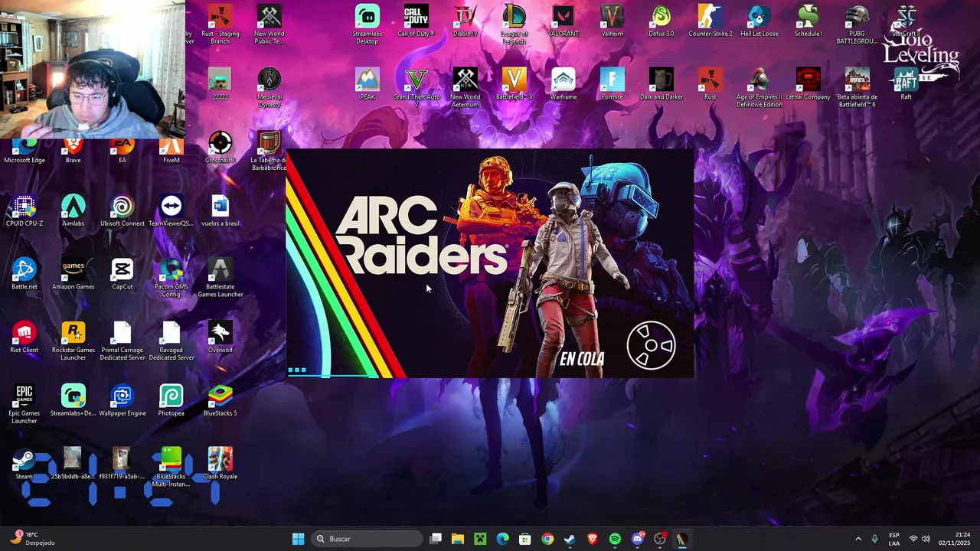Image resolution: width=980 pixels, height=551 pixels.
Task: Select the Valheim desktop shortcut
Action: tap(612, 21)
